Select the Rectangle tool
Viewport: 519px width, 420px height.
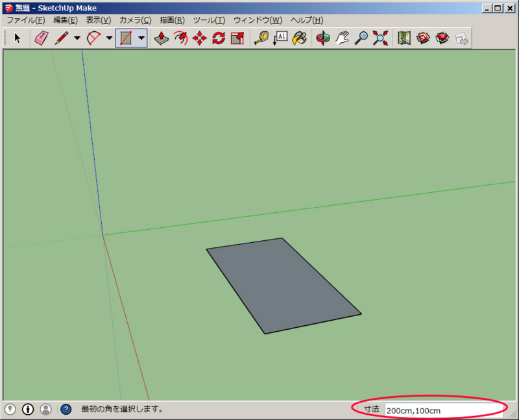[x=126, y=39]
